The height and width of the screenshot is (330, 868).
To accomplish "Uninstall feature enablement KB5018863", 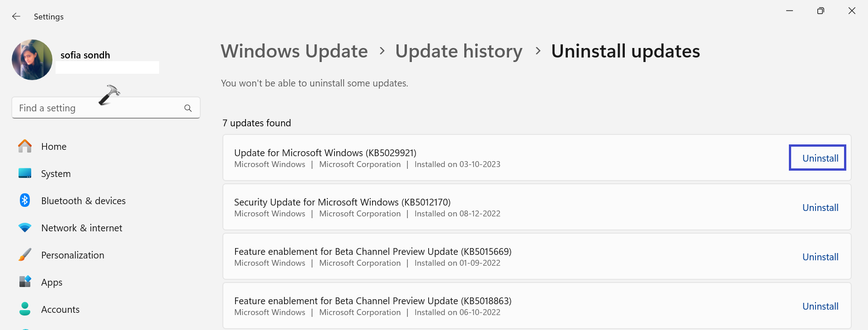I will click(x=820, y=306).
